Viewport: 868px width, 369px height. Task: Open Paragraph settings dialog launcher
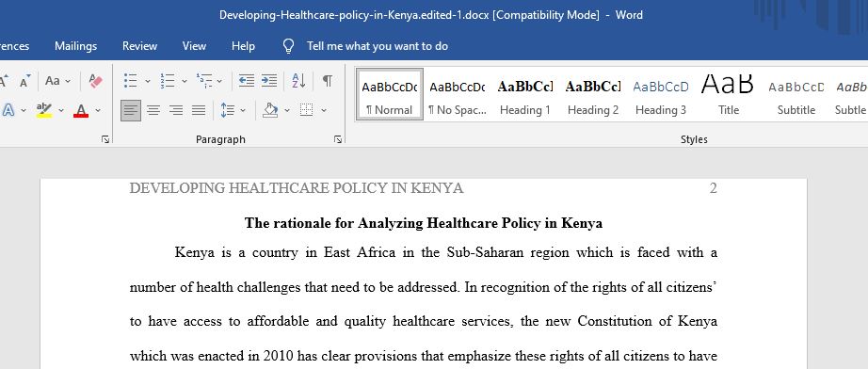[338, 140]
